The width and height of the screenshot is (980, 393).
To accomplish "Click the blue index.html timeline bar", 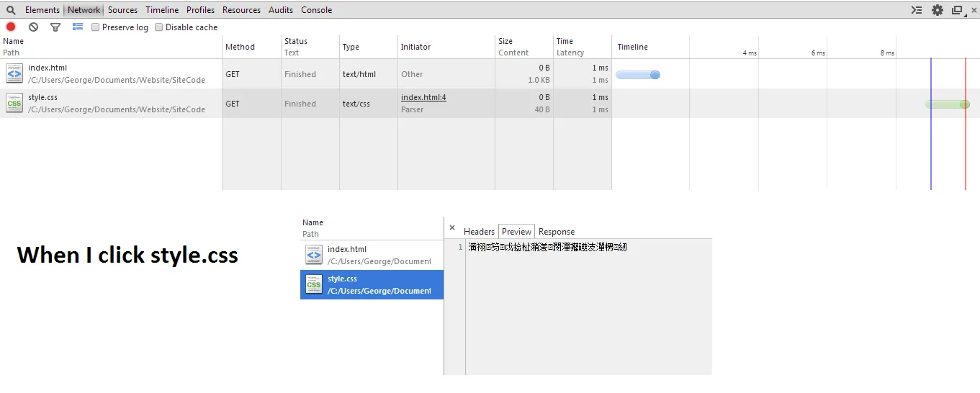I will pos(638,75).
